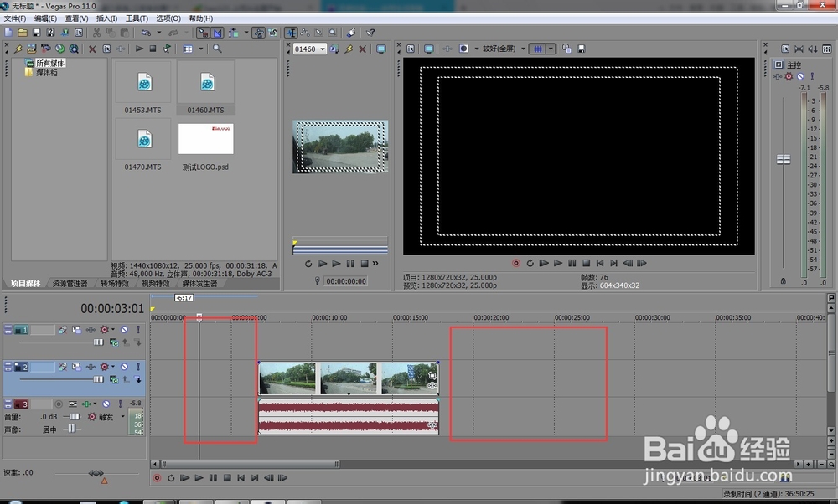Open the 文件(F) menu
838x504 pixels.
point(15,18)
